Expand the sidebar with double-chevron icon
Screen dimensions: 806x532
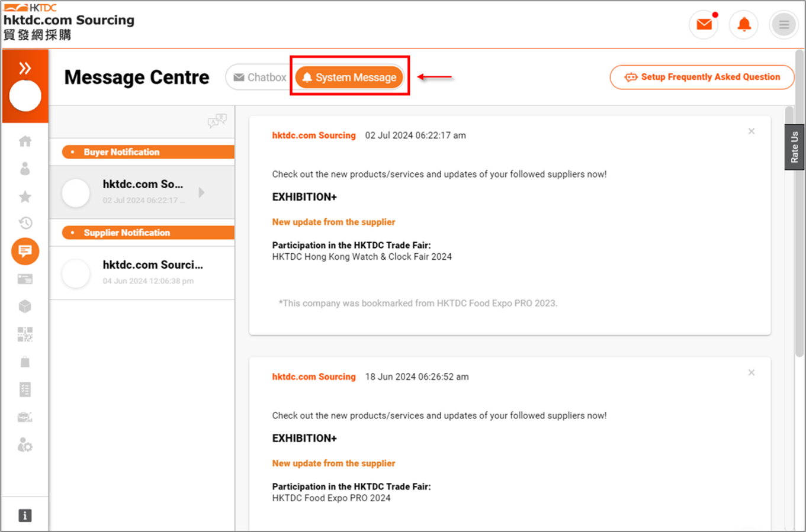point(25,68)
